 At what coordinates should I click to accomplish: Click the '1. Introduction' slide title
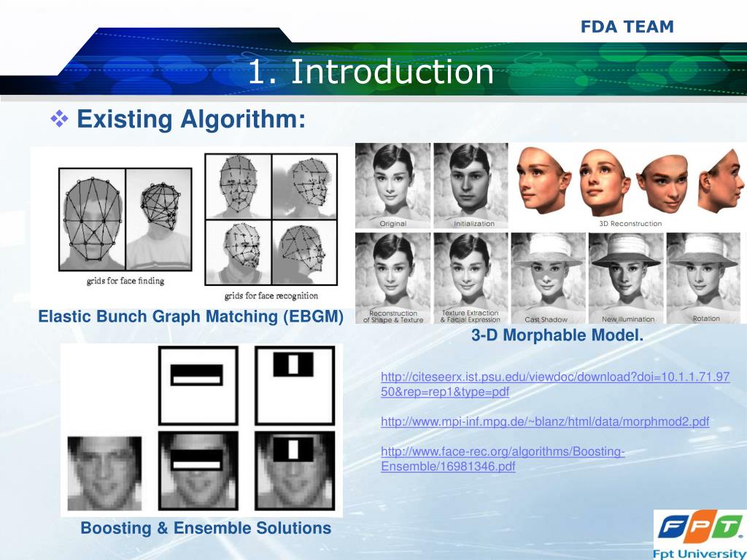pyautogui.click(x=371, y=72)
